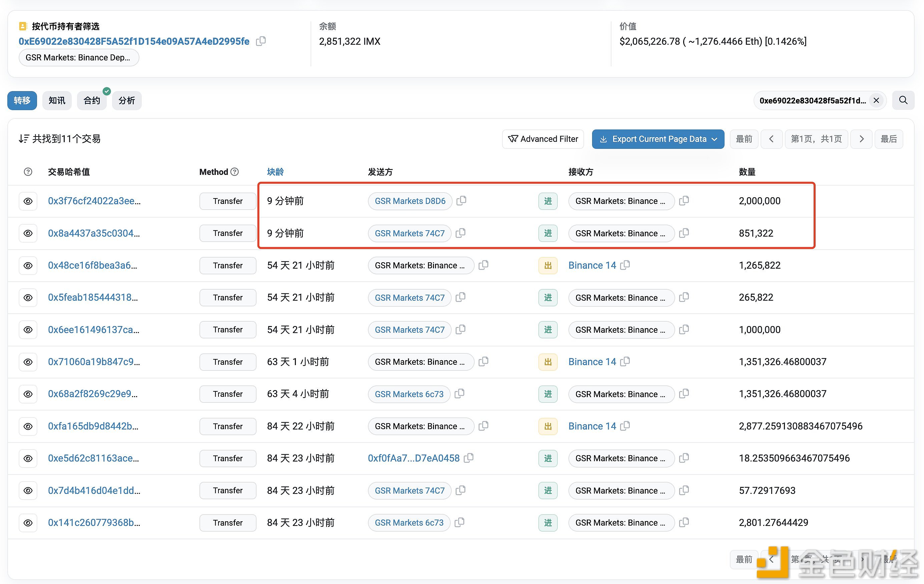Open the Advanced Filter options

pos(543,139)
